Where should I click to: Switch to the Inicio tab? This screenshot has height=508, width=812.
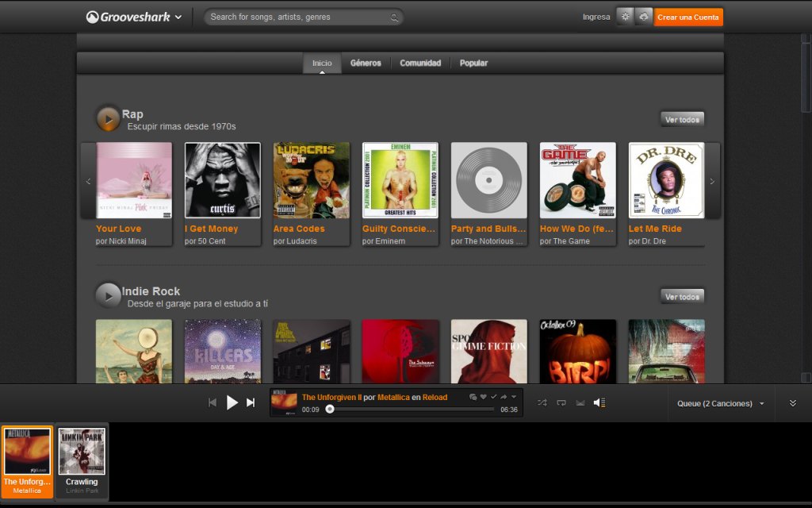point(322,63)
